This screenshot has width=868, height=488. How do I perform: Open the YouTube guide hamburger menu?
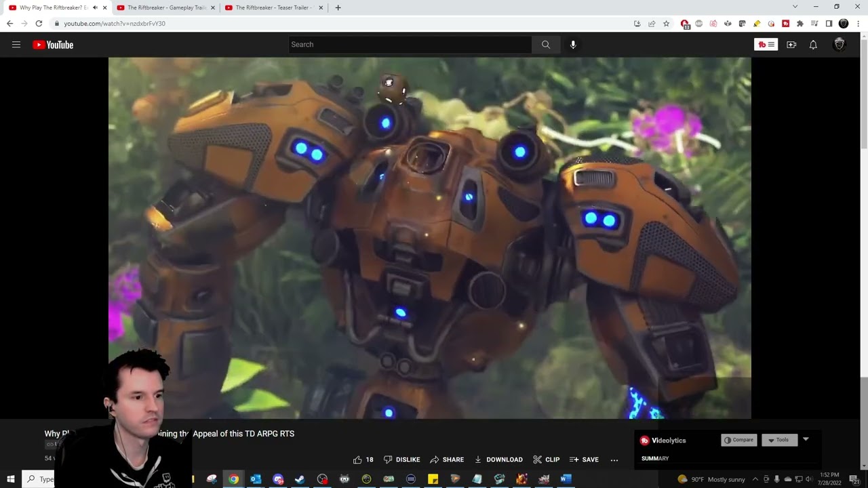coord(16,45)
